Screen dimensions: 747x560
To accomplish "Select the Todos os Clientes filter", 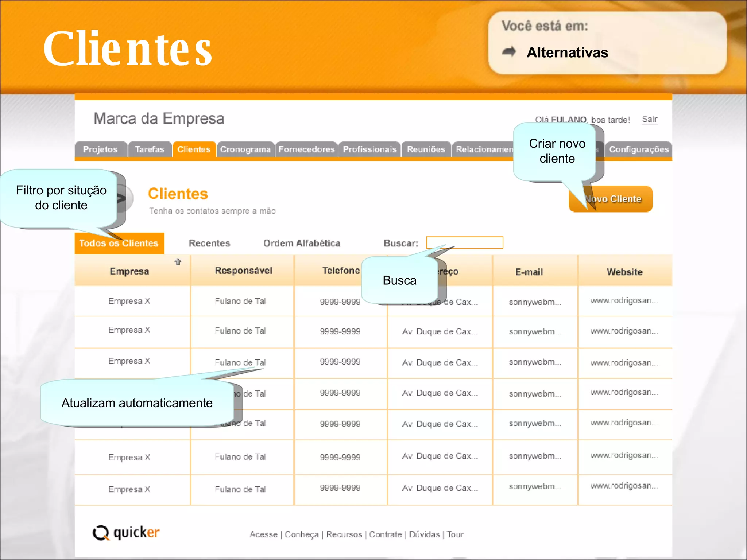I will (x=119, y=243).
